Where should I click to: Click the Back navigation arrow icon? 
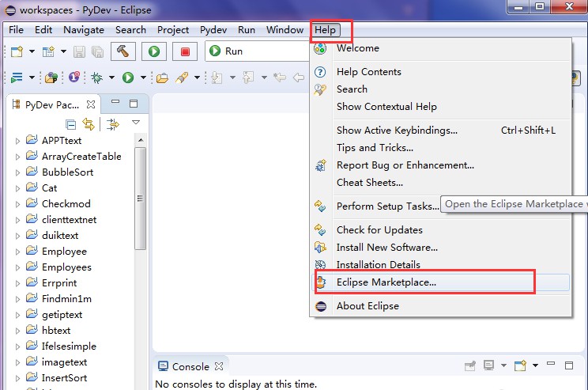pyautogui.click(x=299, y=78)
